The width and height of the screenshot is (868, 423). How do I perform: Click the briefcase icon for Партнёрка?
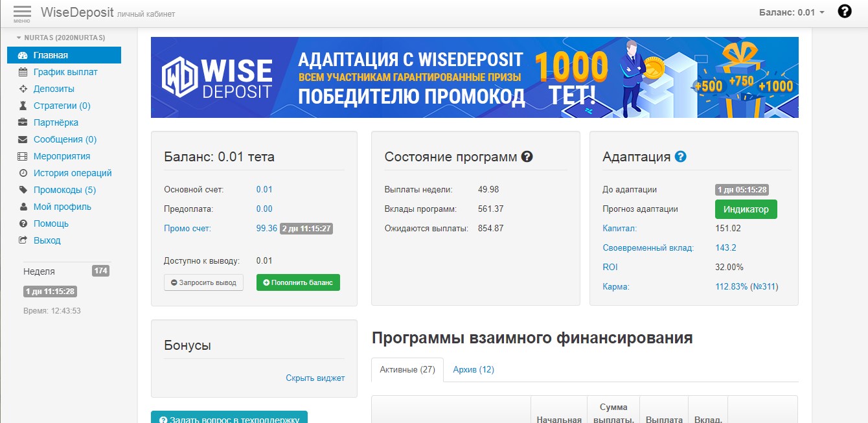click(23, 122)
